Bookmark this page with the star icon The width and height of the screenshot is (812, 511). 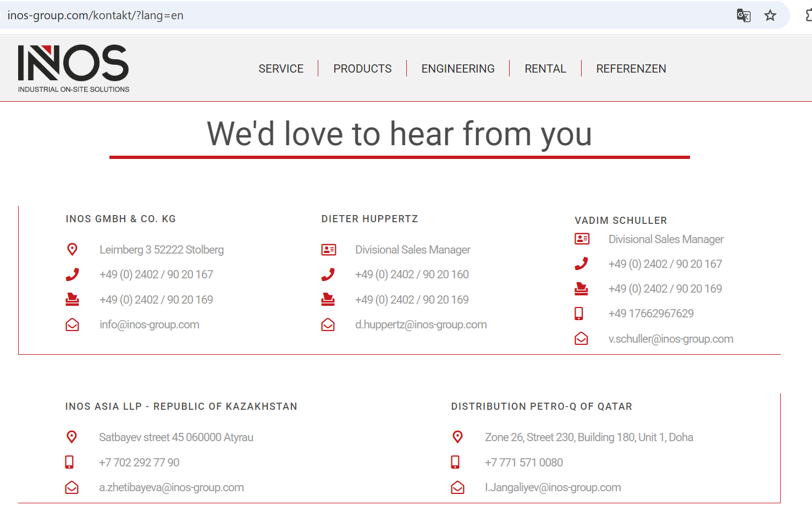point(770,15)
